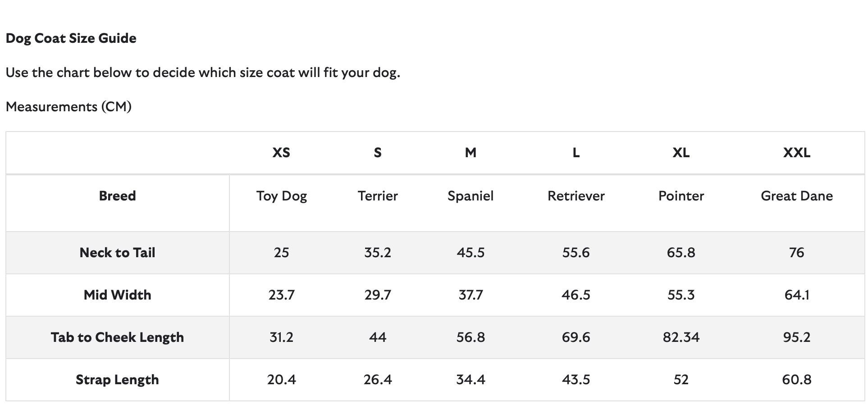Image resolution: width=868 pixels, height=409 pixels.
Task: Select the Pointer breed cell
Action: point(681,196)
